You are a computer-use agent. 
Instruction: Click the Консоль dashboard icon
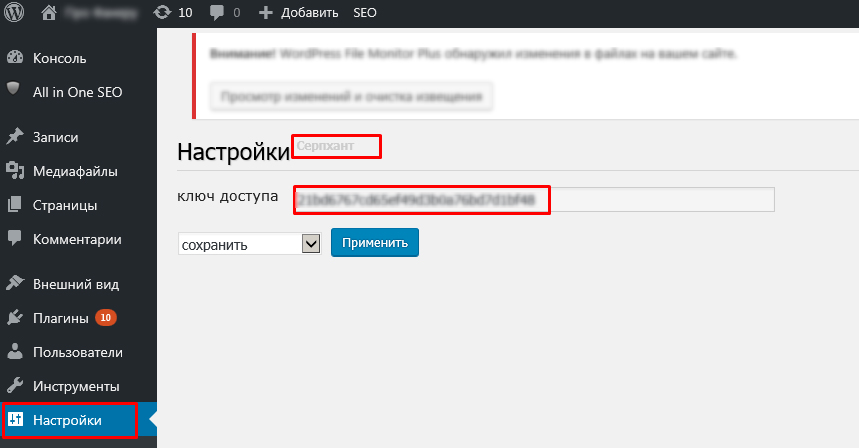pyautogui.click(x=14, y=58)
